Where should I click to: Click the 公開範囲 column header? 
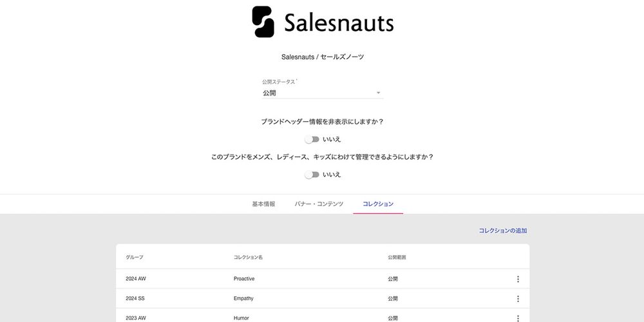pos(397,258)
